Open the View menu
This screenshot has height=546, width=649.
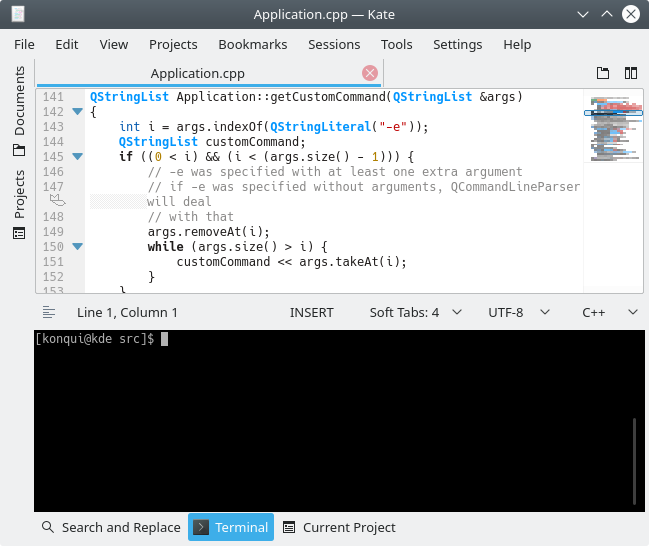pos(113,45)
